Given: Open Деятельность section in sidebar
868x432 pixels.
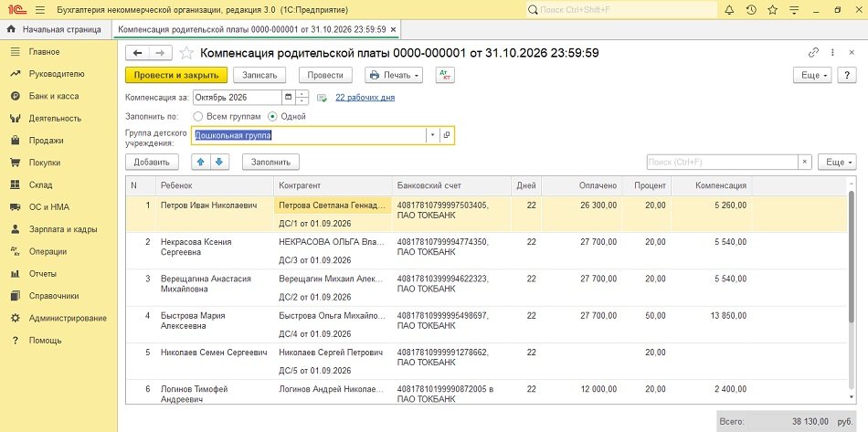Looking at the screenshot, I should (x=55, y=119).
